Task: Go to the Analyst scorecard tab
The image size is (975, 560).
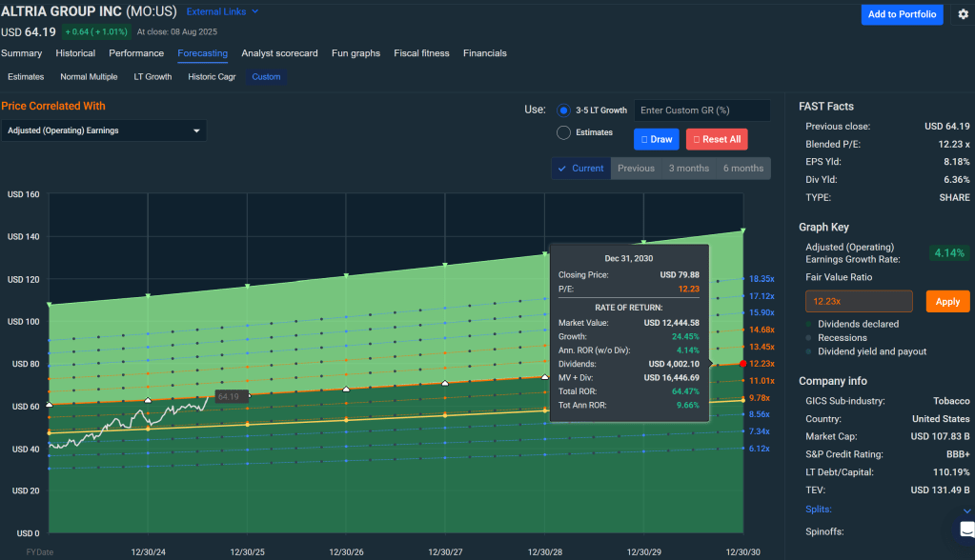Action: pos(279,53)
